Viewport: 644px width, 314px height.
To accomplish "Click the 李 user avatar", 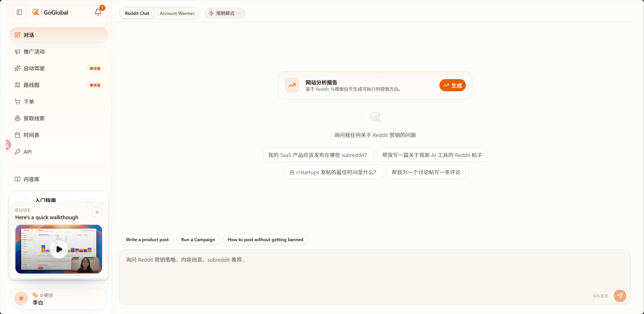I will pos(21,299).
